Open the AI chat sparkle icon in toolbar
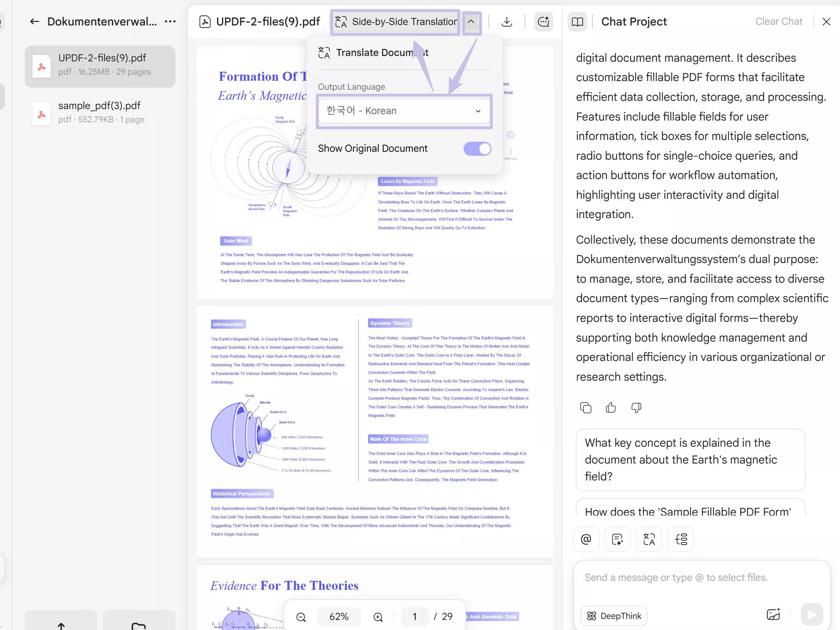840x630 pixels. 543,22
